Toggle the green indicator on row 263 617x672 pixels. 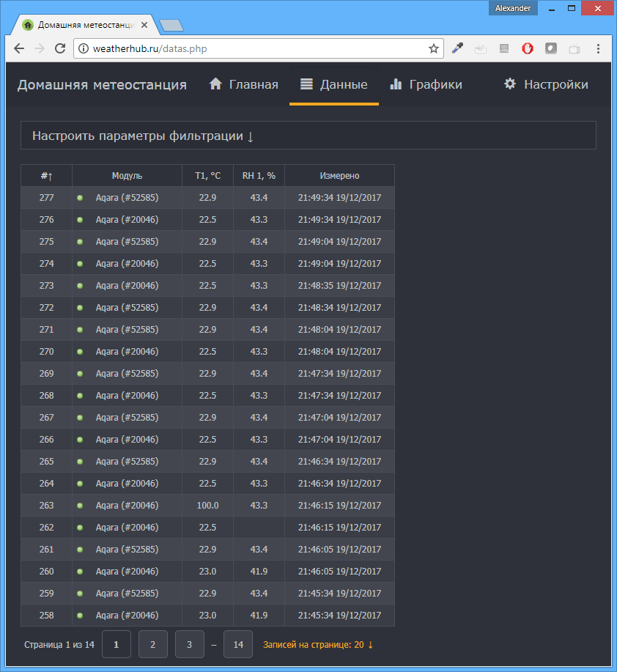click(x=79, y=505)
